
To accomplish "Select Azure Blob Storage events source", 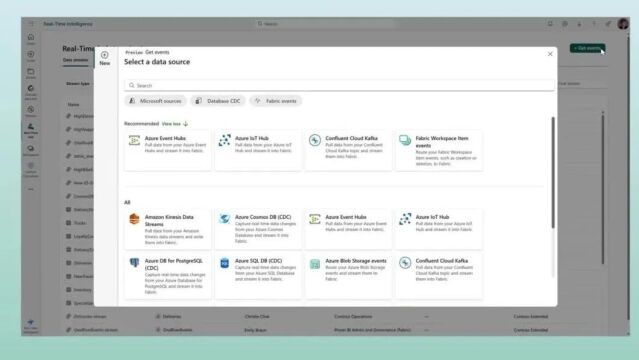I will coord(348,276).
